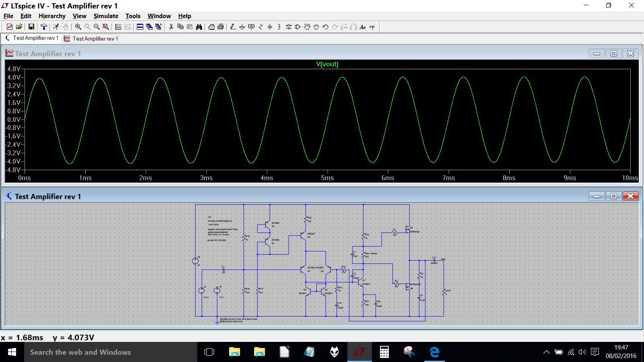
Task: Select the SPICE directive '.op' tool
Action: pos(372,27)
